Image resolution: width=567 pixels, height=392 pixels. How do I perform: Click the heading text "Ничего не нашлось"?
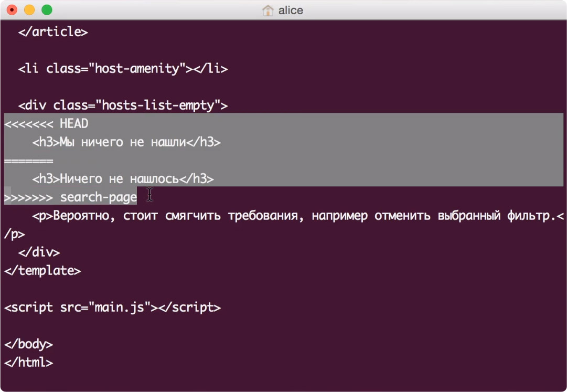click(119, 179)
